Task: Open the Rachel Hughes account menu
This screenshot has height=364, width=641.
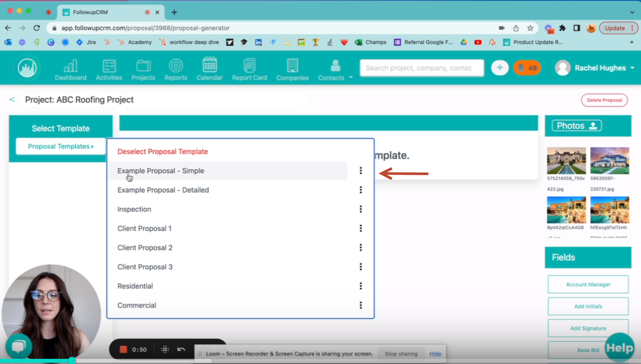Action: point(594,68)
